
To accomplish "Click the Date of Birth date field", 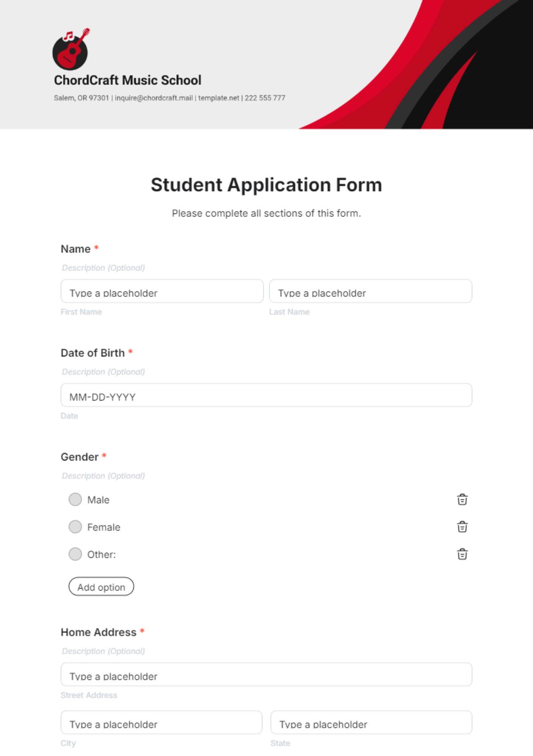I will point(266,396).
